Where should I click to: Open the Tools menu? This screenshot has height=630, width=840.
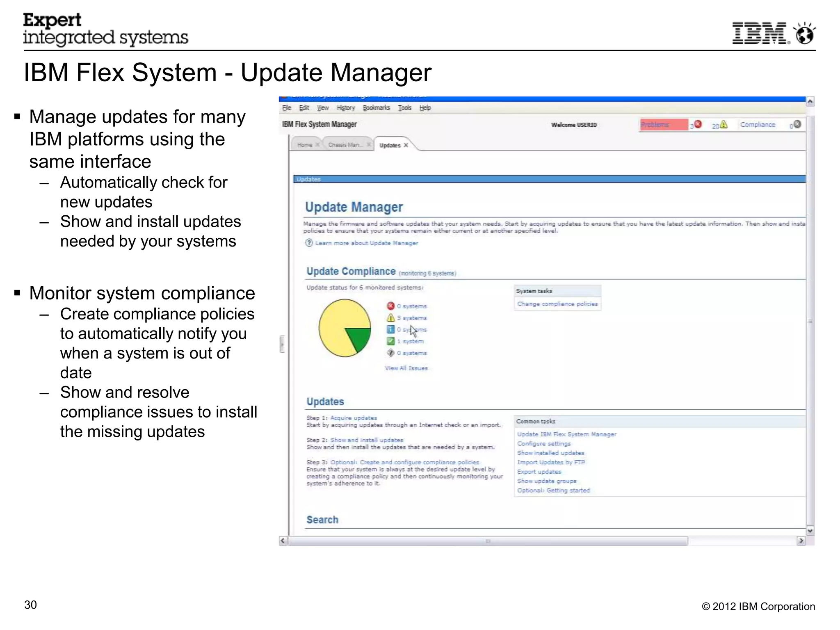coord(404,108)
